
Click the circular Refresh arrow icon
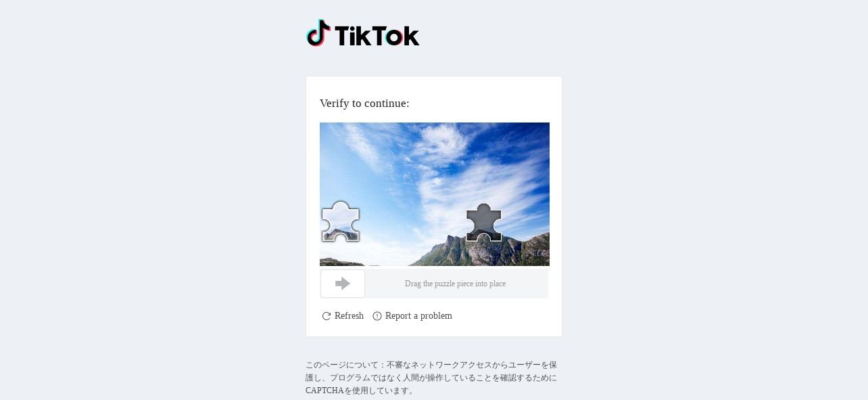tap(327, 316)
